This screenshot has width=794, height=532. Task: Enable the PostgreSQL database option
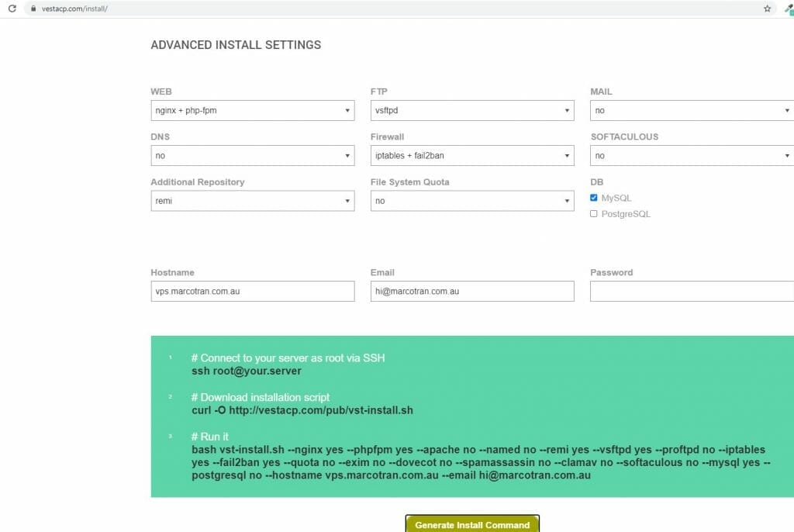[593, 213]
